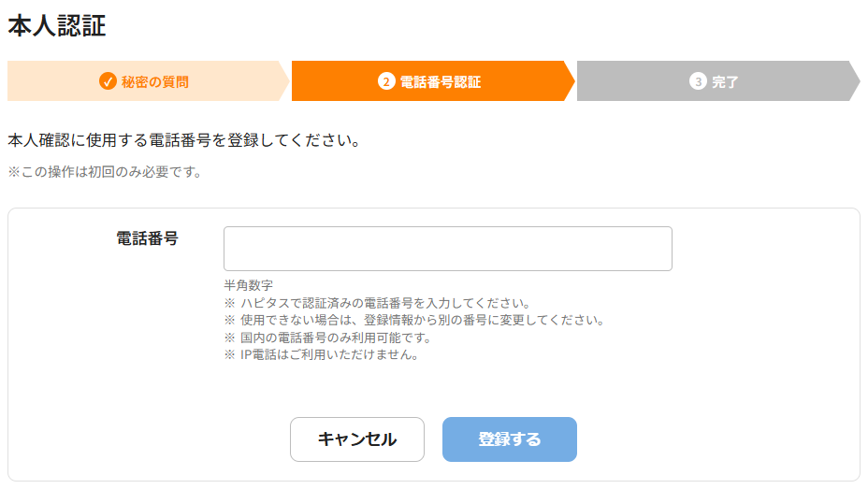868x489 pixels.
Task: Click the 半角数字 hint text
Action: coord(248,285)
